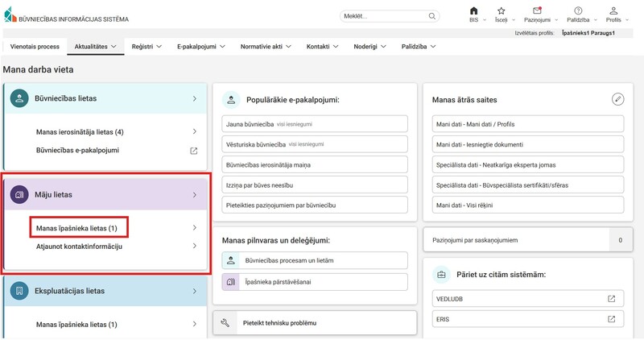644x340 pixels.
Task: Click Populārākie e-pakalpojumi header icon
Action: [231, 100]
